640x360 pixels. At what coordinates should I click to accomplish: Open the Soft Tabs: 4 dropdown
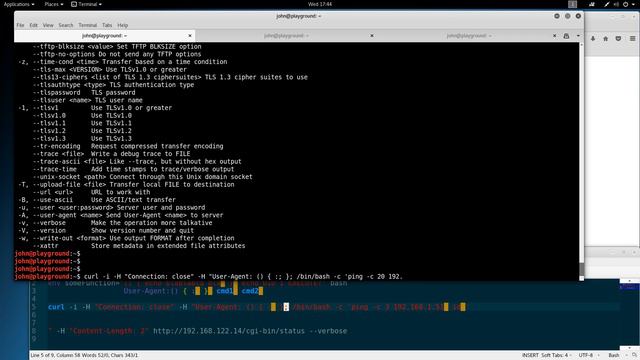pos(556,355)
